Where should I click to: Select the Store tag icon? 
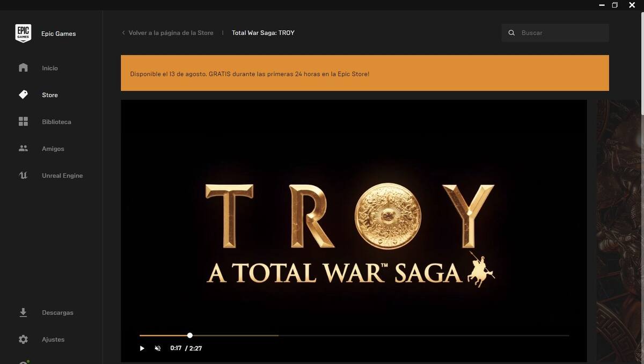[23, 94]
